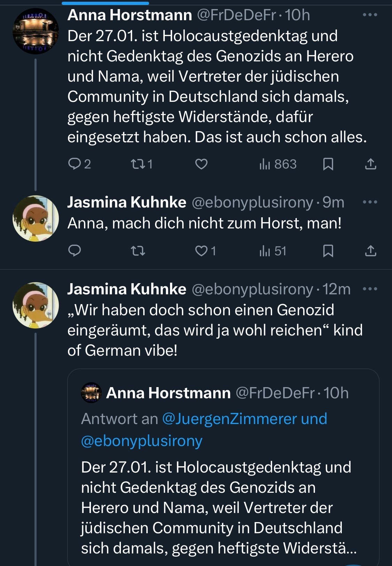The height and width of the screenshot is (566, 392).
Task: Bookmark Anna Horstmann's top tweet
Action: (x=328, y=164)
